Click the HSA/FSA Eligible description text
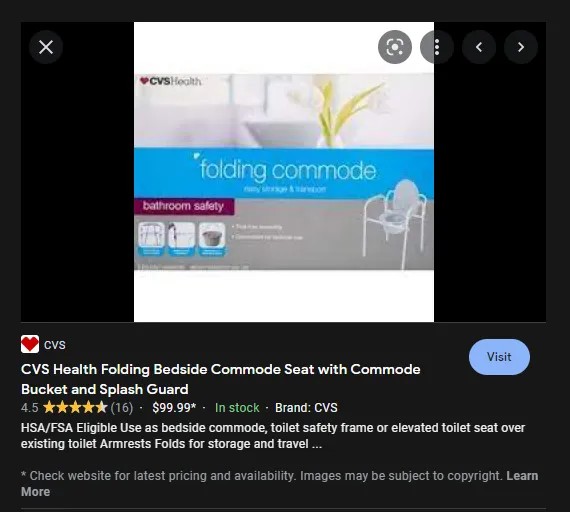The height and width of the screenshot is (512, 570). pos(273,436)
